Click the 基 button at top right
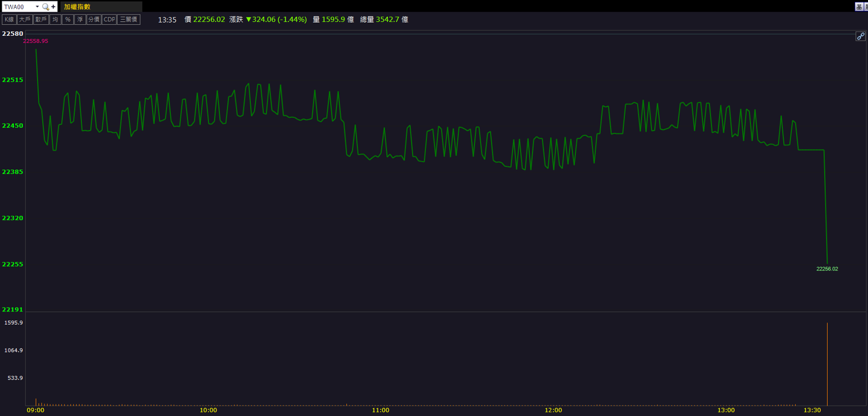The height and width of the screenshot is (416, 868). [859, 7]
